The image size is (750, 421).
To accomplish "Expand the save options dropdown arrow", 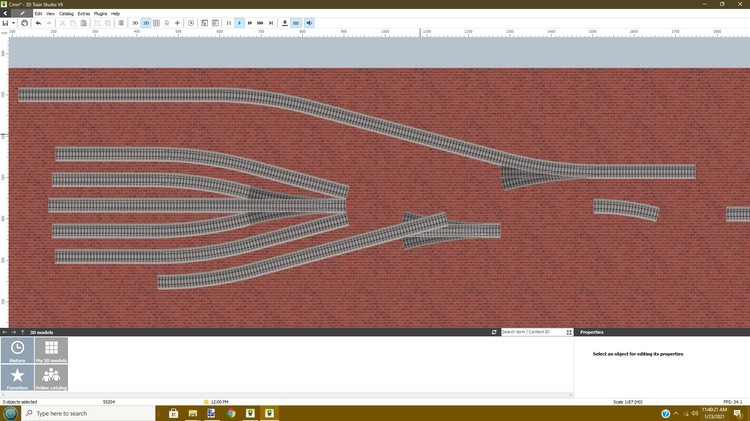I will tap(13, 23).
